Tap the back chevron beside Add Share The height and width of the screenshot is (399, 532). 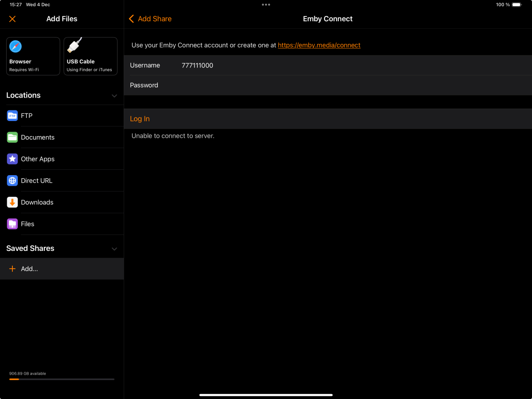[x=131, y=19]
